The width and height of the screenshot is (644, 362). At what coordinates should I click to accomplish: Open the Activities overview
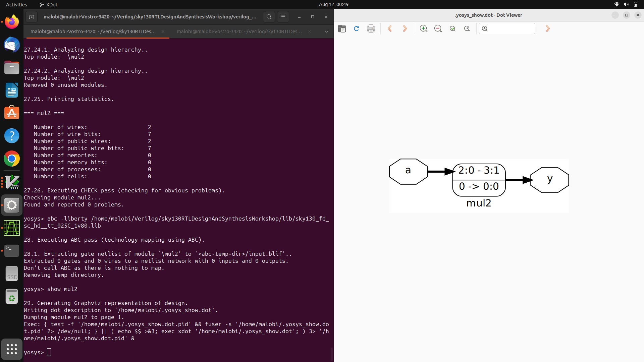pos(16,4)
